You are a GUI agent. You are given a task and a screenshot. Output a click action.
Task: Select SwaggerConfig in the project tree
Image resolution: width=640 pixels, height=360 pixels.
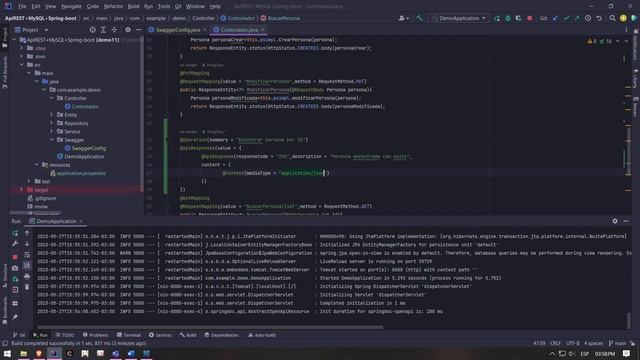click(89, 148)
